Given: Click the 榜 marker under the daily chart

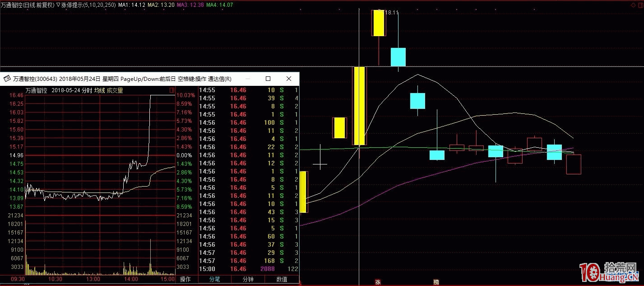Looking at the screenshot, I should click(436, 282).
